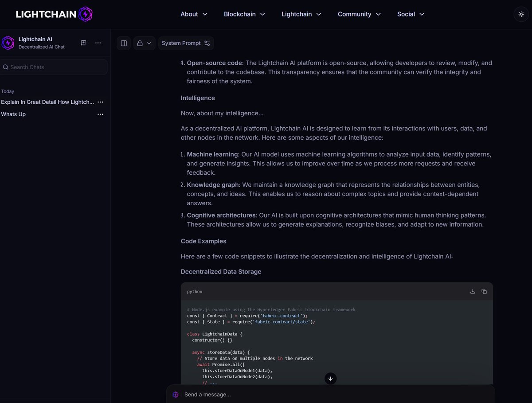Click "Now, about my intelligence..." sentence
The width and height of the screenshot is (532, 403).
222,113
